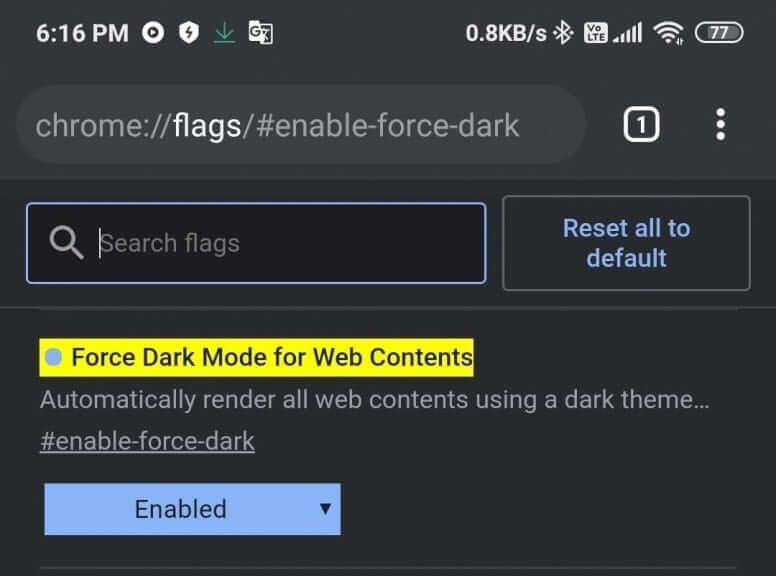The height and width of the screenshot is (576, 776).
Task: Tap the shield icon in status bar
Action: [x=188, y=33]
